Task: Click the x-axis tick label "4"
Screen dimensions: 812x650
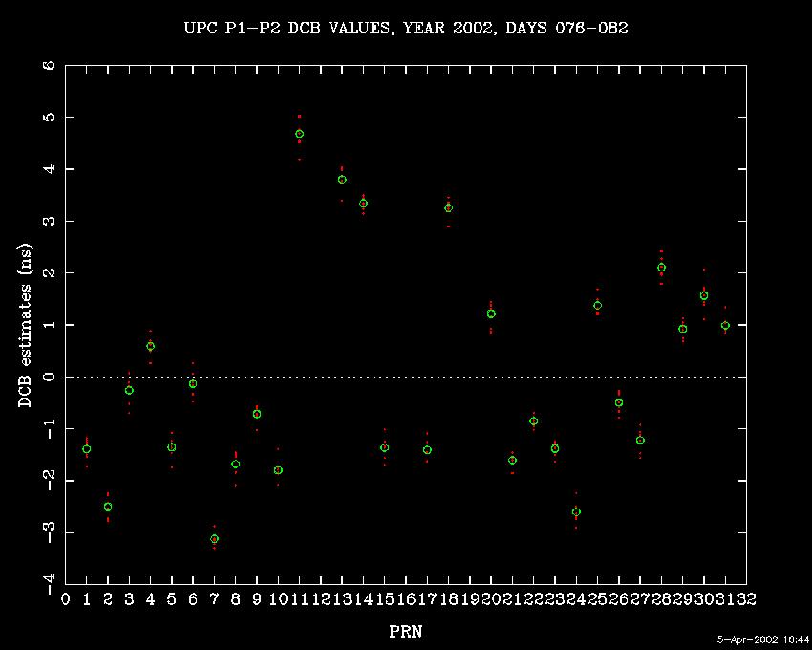Action: point(150,599)
